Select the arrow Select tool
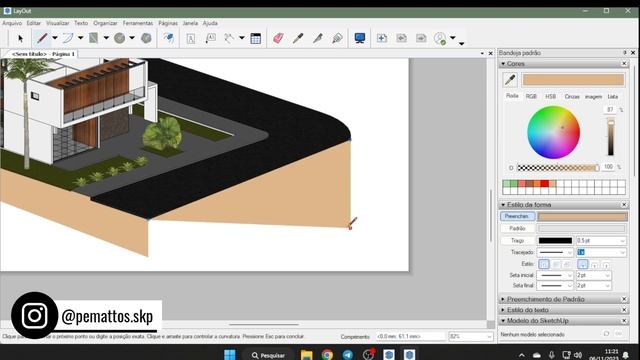Viewport: 640px width, 360px height. click(x=20, y=38)
